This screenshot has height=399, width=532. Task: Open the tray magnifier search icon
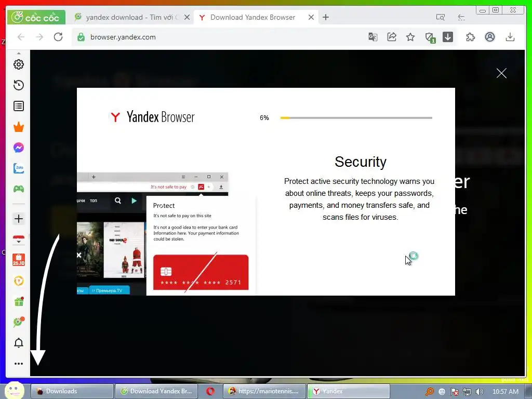430,392
